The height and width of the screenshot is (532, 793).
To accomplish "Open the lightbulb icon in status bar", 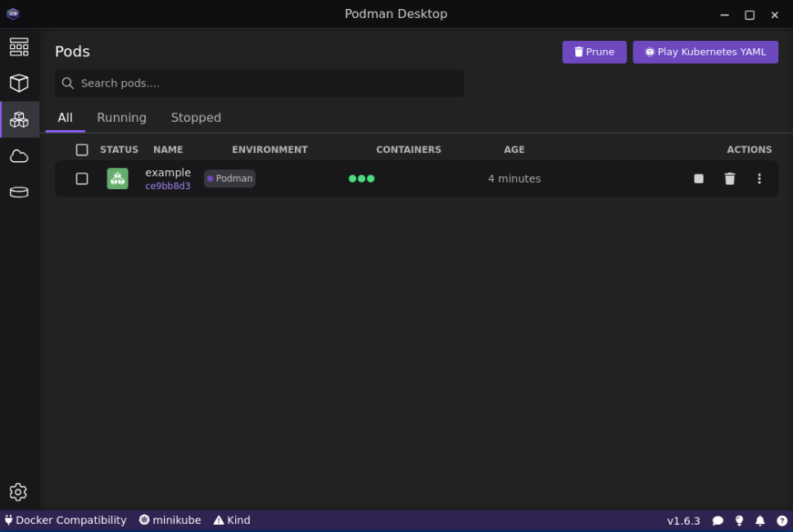I will pyautogui.click(x=739, y=521).
